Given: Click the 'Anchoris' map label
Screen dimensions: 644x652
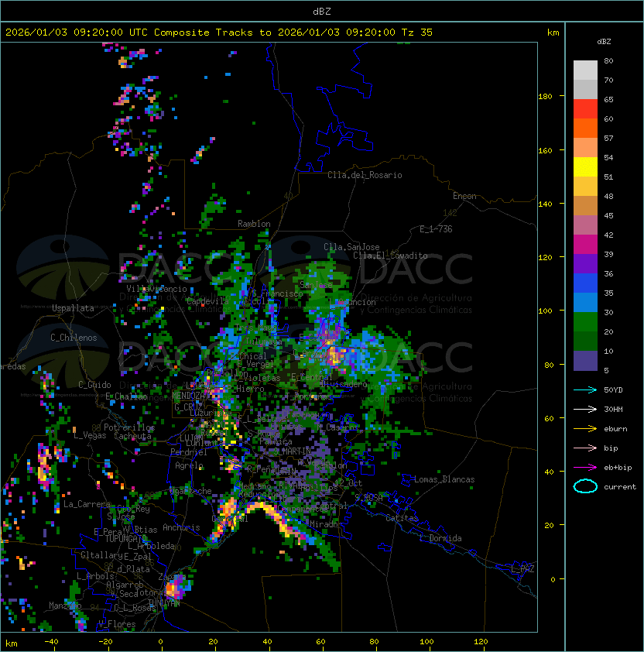Looking at the screenshot, I should (181, 527).
